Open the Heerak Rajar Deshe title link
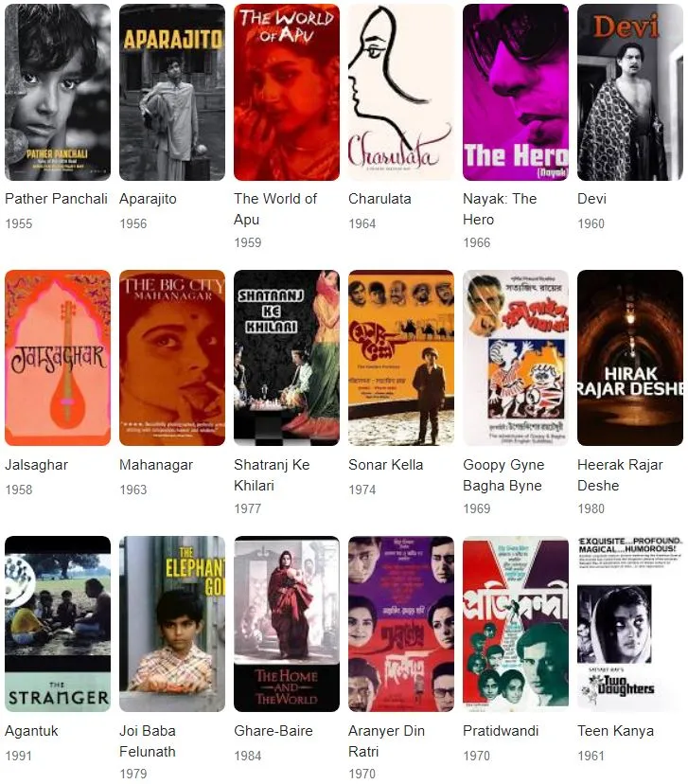688x784 pixels. [620, 475]
